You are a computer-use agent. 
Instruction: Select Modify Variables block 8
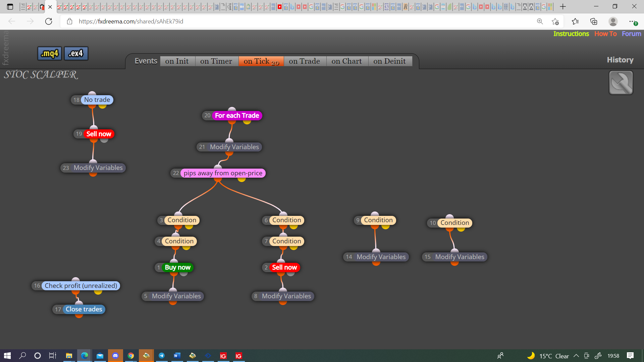[x=283, y=296]
